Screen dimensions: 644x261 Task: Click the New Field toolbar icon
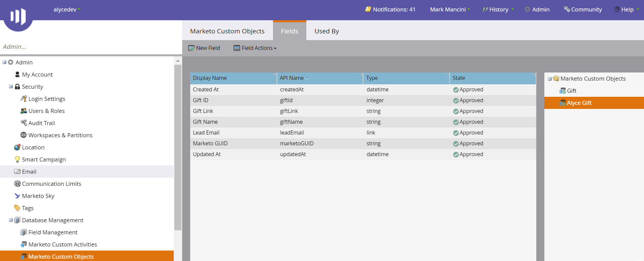[x=191, y=48]
